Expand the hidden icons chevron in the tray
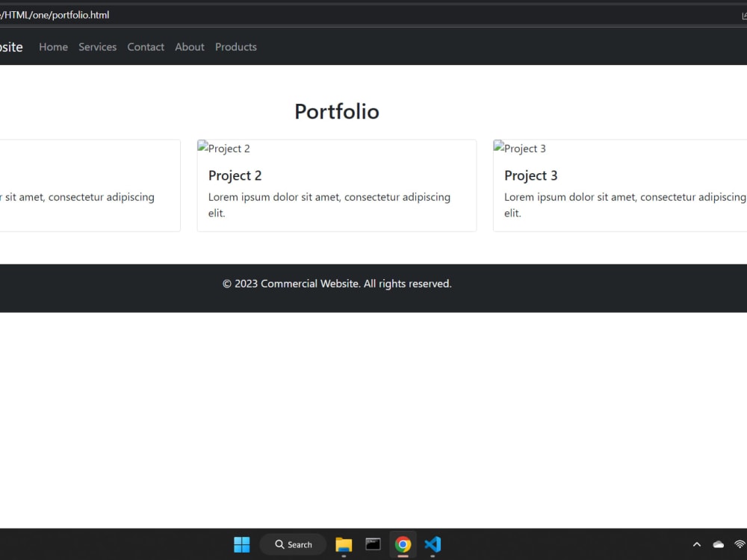This screenshot has height=560, width=747. [x=697, y=544]
